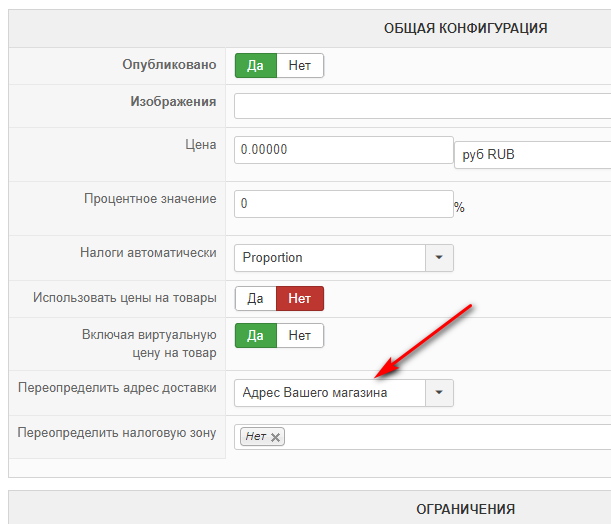Choose Да for Включая виртуальную цену

255,336
